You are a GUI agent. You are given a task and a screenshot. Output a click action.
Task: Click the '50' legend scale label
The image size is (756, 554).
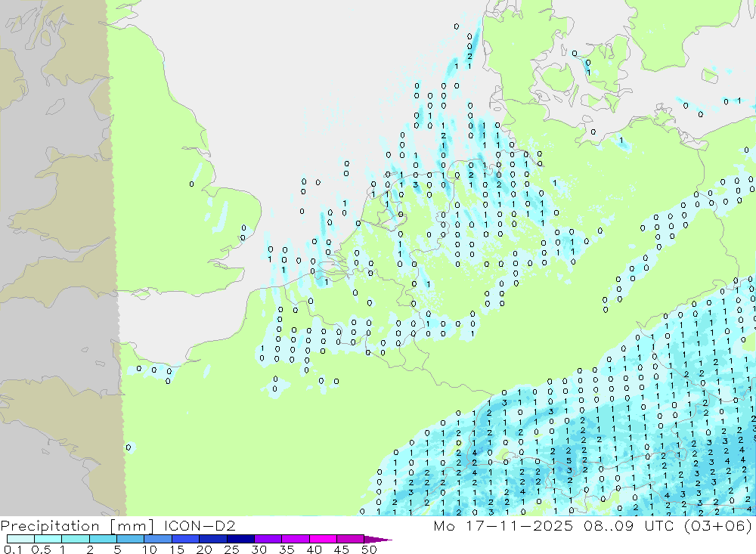click(370, 549)
